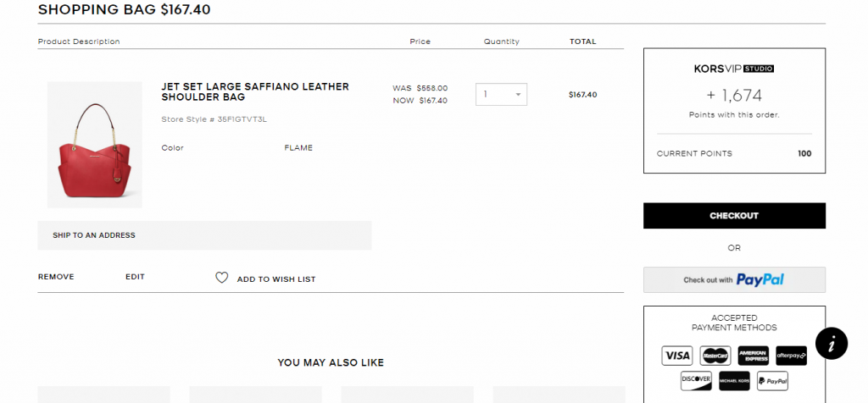Click the MasterCard payment icon

(715, 356)
